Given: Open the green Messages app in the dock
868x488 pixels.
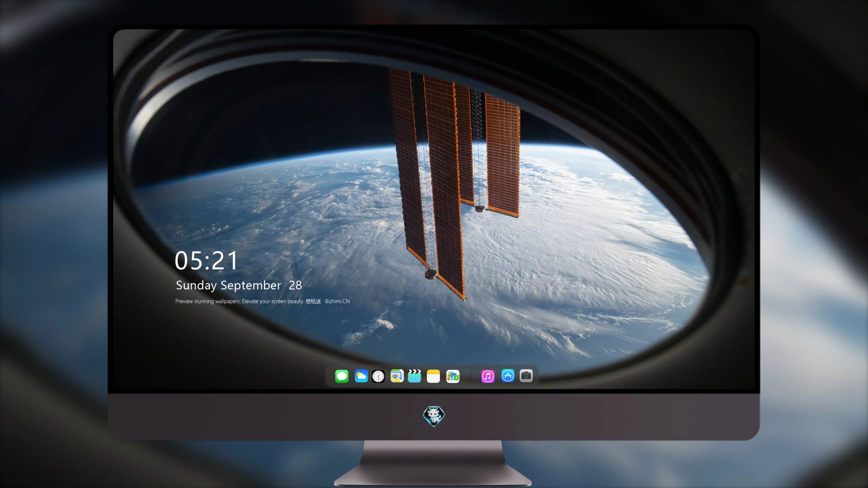Looking at the screenshot, I should 342,376.
